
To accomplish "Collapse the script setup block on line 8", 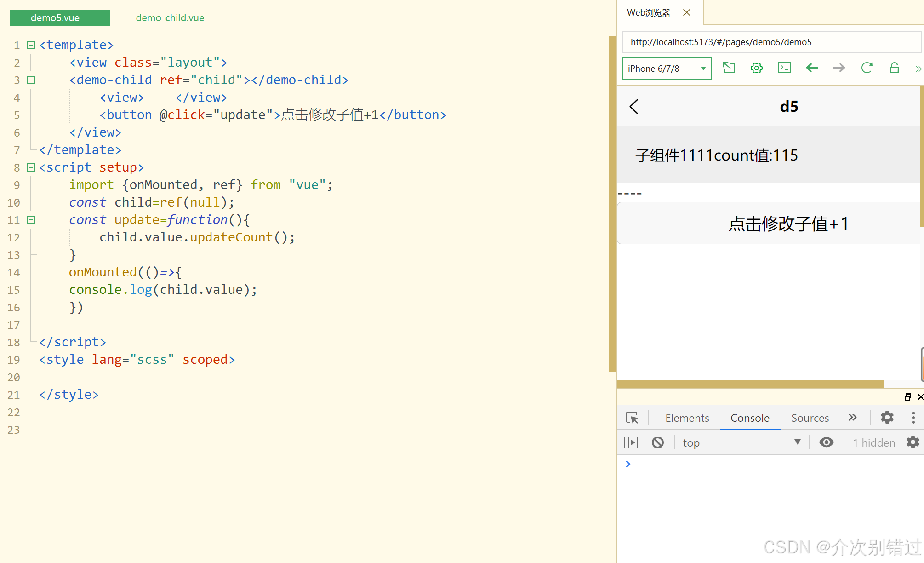I will [x=31, y=167].
